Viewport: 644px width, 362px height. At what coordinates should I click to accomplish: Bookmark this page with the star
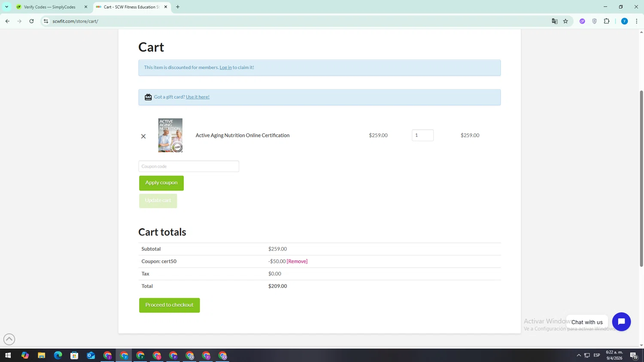coord(565,21)
